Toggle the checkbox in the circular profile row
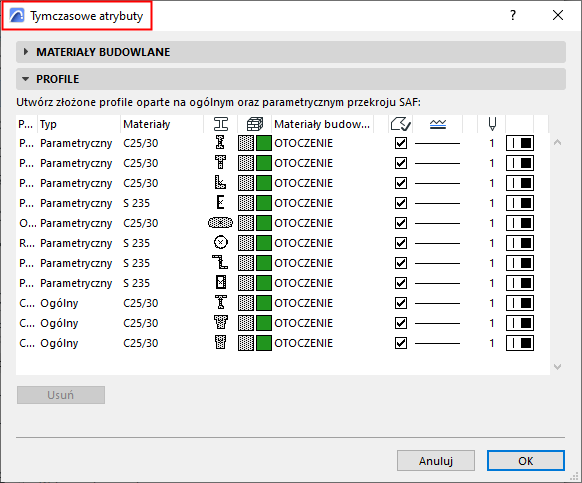The image size is (582, 483). point(401,243)
